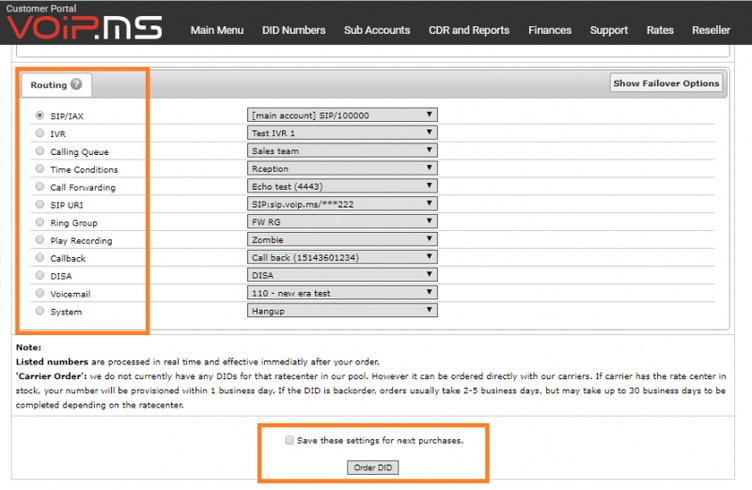Select SIP URI radio button
Image resolution: width=752 pixels, height=490 pixels.
[x=40, y=204]
